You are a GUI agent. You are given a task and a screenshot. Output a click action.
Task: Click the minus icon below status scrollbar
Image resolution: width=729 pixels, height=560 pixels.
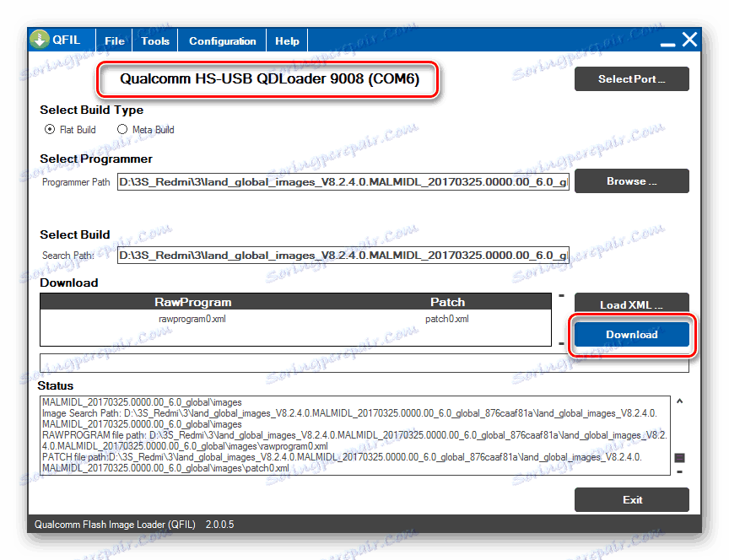(x=680, y=471)
